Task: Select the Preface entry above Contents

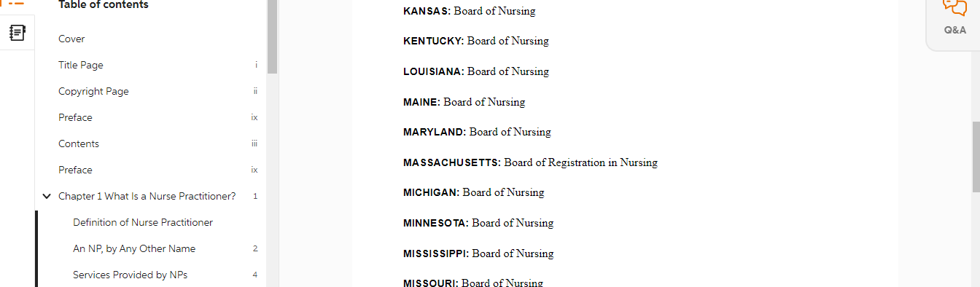Action: 75,117
